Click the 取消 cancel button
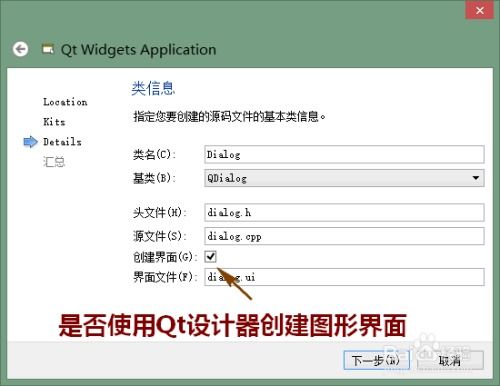 [450, 360]
